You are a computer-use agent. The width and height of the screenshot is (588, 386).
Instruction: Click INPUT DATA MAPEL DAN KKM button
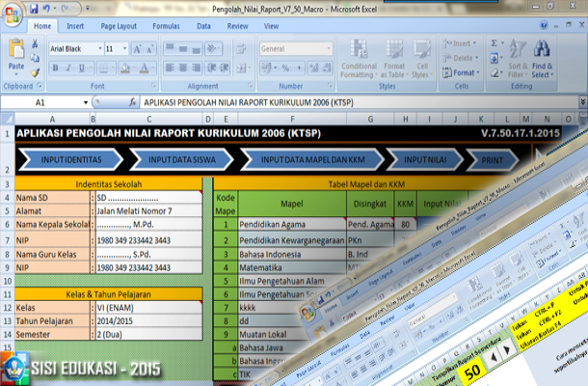pos(312,159)
